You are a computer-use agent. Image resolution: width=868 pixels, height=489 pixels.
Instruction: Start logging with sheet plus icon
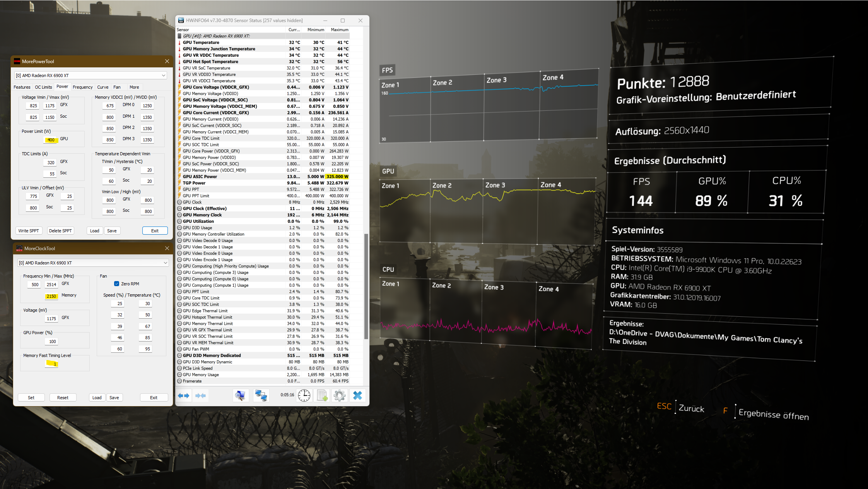[322, 395]
